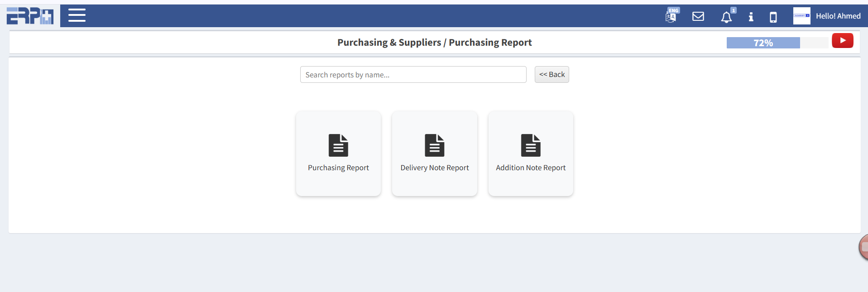Open the 'Purchasing Report' card label
This screenshot has height=292, width=868.
[x=338, y=168]
